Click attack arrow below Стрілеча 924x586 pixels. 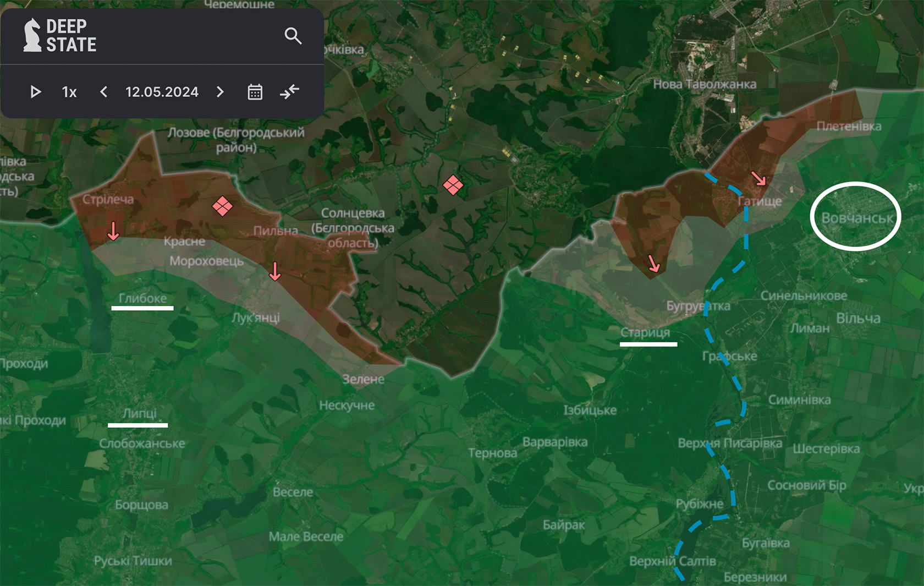(113, 231)
